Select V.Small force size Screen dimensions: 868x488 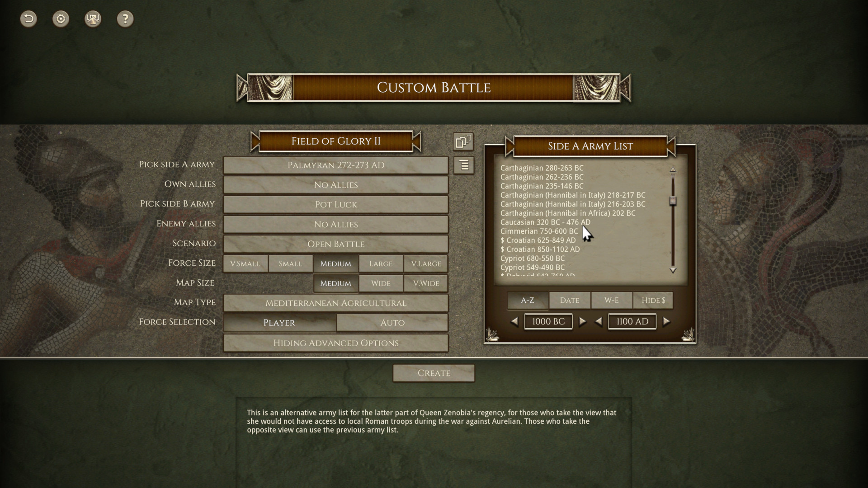(245, 264)
